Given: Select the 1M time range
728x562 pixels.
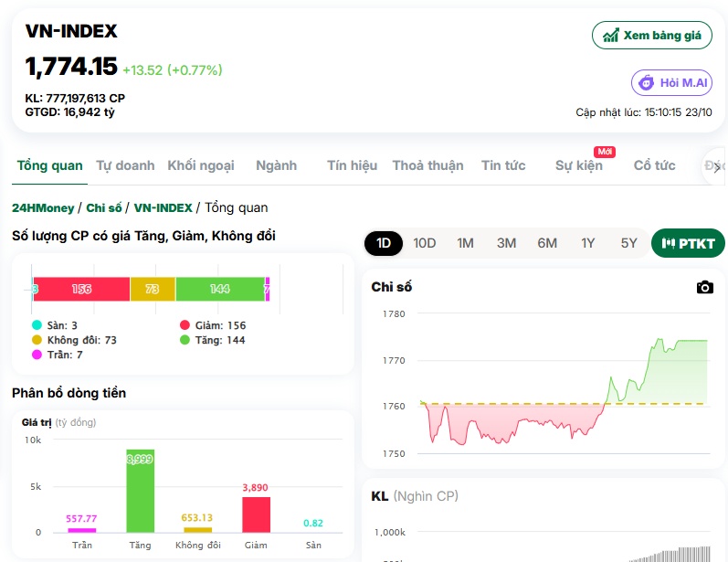Looking at the screenshot, I should [465, 243].
